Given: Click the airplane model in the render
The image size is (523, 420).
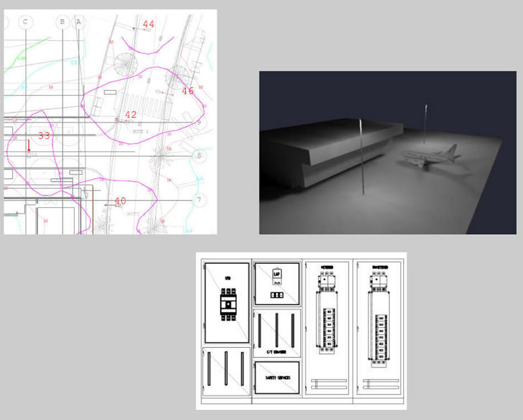Looking at the screenshot, I should [432, 157].
